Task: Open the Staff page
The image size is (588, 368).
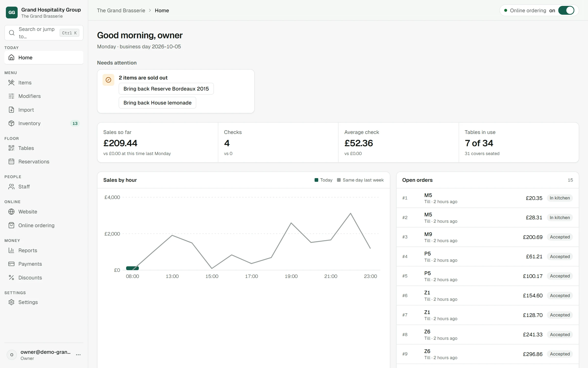Action: (44, 186)
